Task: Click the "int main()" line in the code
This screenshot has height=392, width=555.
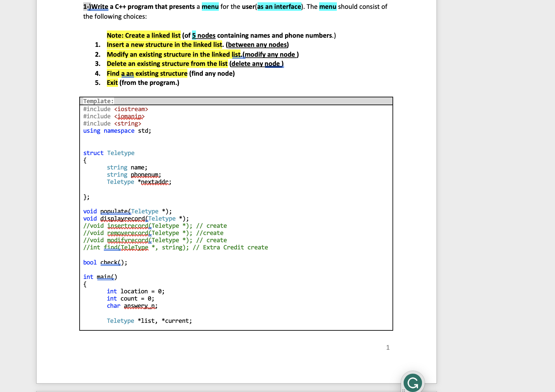Action: pyautogui.click(x=100, y=277)
